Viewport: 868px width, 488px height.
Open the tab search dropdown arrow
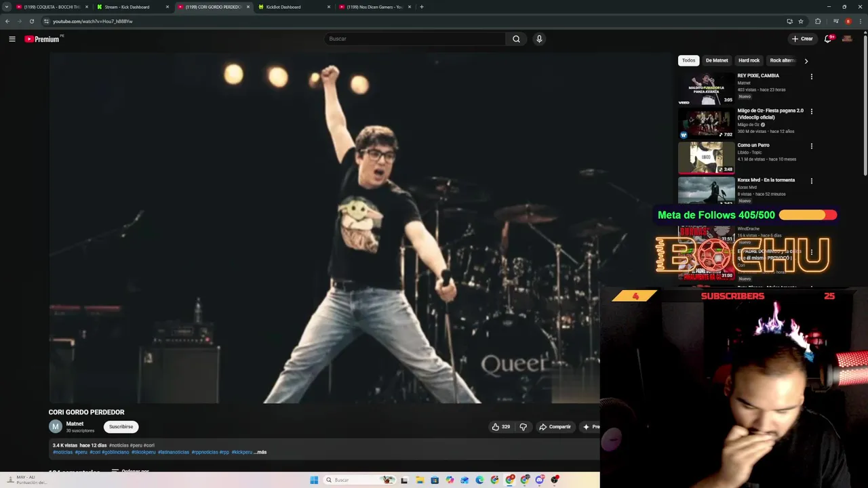7,7
